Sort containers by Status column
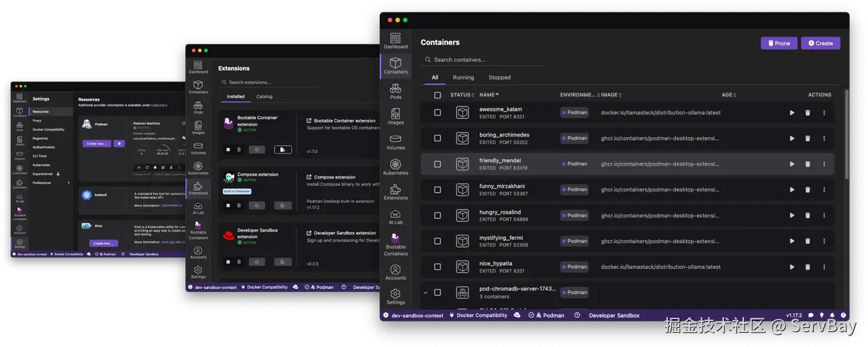Screen dimensions: 868x347 pyautogui.click(x=462, y=95)
